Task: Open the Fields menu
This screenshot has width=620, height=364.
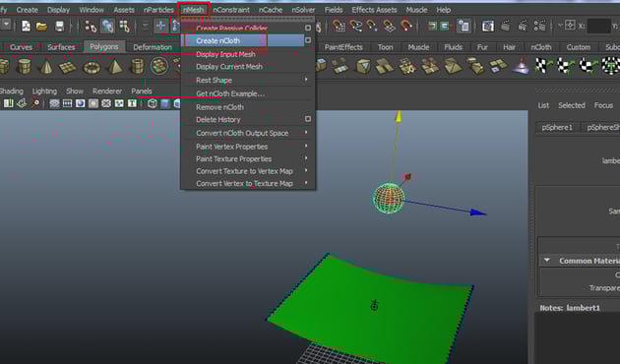Action: point(334,10)
